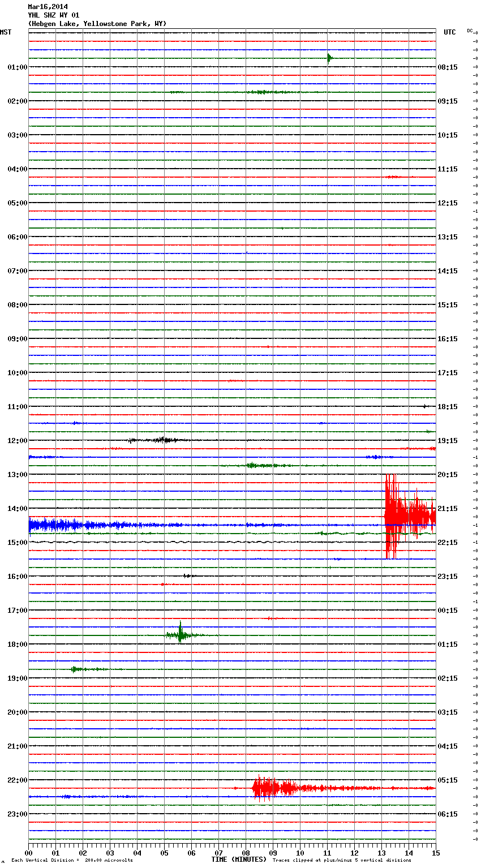Viewport: 481px width, 868px height.
Task: Select the 06:00 MST time label
Action: pyautogui.click(x=18, y=237)
